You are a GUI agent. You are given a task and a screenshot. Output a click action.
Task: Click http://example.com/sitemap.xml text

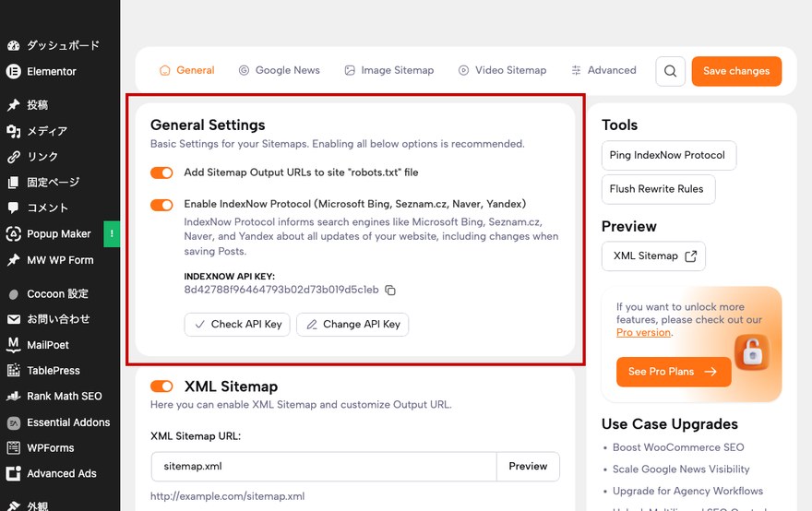pos(227,496)
